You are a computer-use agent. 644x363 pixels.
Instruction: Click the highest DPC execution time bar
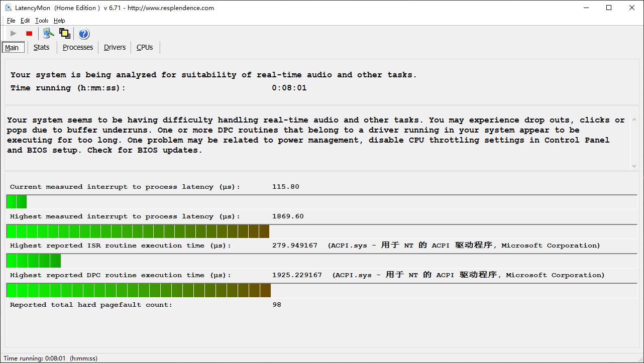click(321, 290)
